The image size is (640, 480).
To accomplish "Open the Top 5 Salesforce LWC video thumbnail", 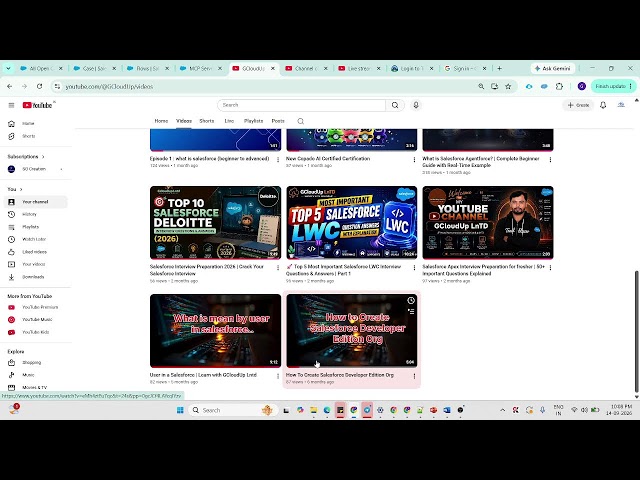I will pyautogui.click(x=351, y=222).
